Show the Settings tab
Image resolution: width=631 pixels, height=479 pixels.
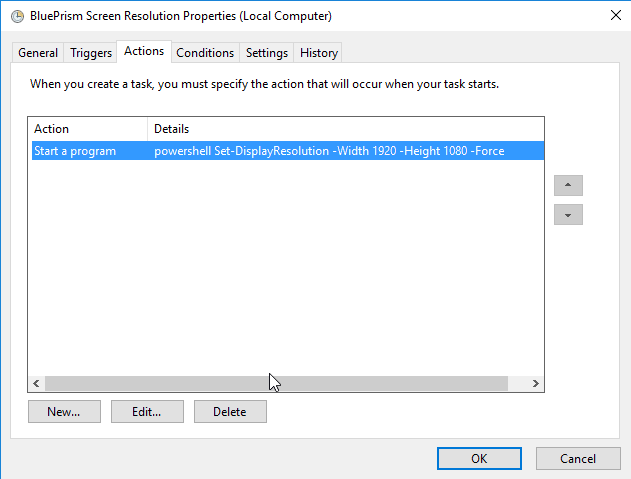(267, 53)
